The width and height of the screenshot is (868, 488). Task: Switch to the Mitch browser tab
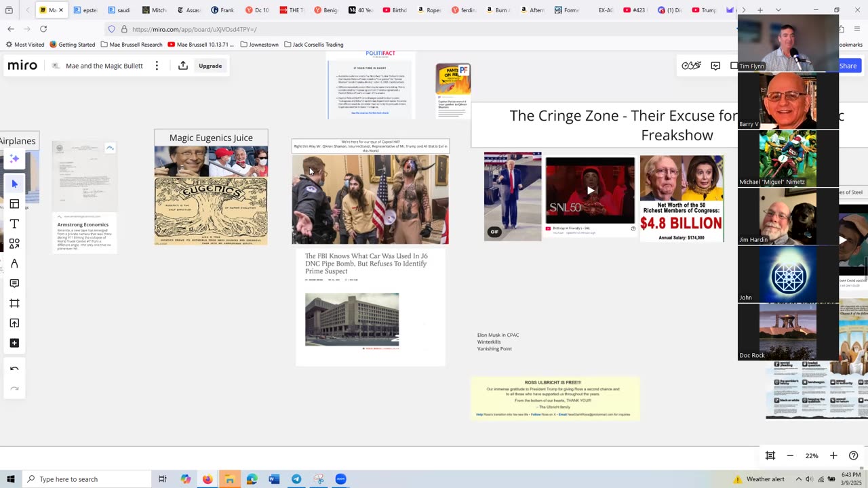(155, 10)
